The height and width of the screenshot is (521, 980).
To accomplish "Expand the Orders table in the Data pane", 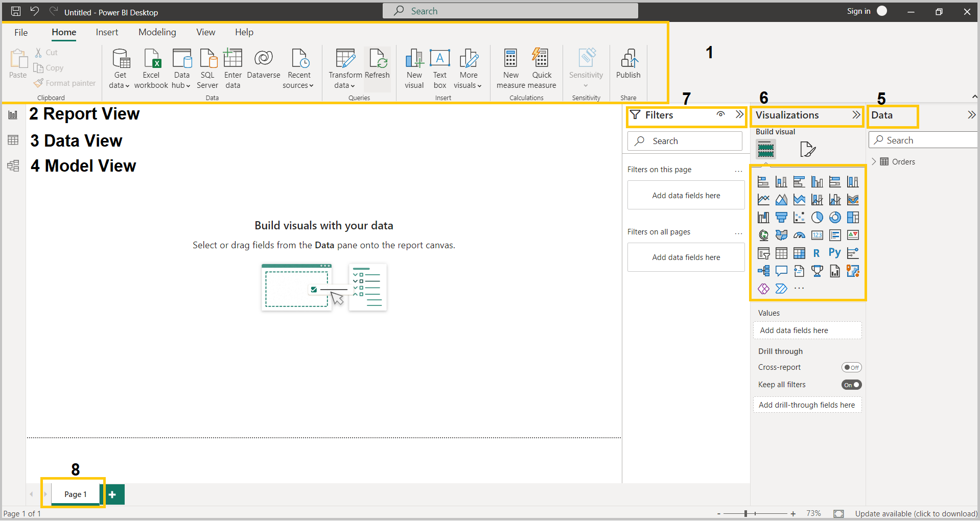I will click(875, 161).
